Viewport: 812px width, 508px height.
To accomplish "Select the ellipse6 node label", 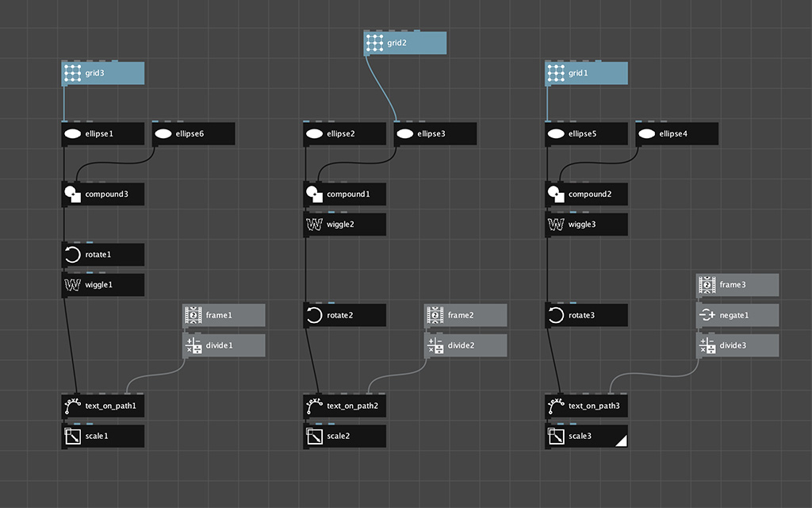I will tap(190, 133).
